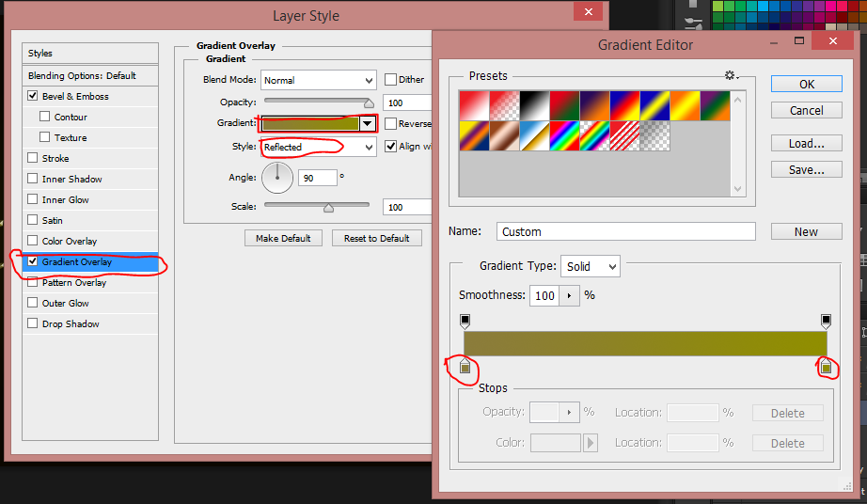Screen dimensions: 867x504
Task: Select the Orange, Yellow, Orange gradient preset
Action: pyautogui.click(x=686, y=105)
